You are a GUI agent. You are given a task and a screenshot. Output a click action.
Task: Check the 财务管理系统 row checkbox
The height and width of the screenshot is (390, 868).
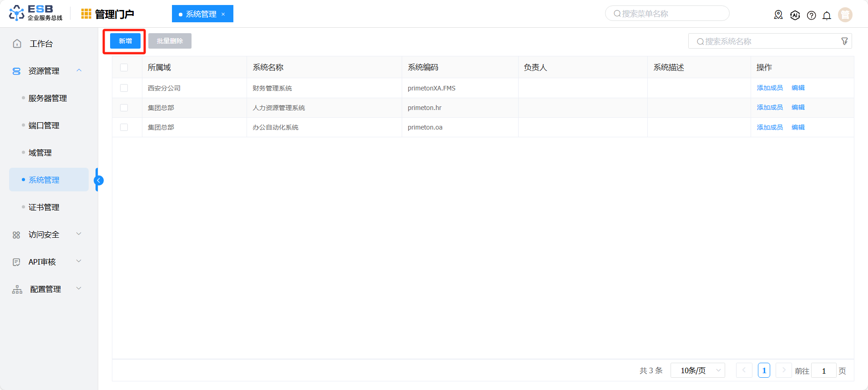pos(124,88)
